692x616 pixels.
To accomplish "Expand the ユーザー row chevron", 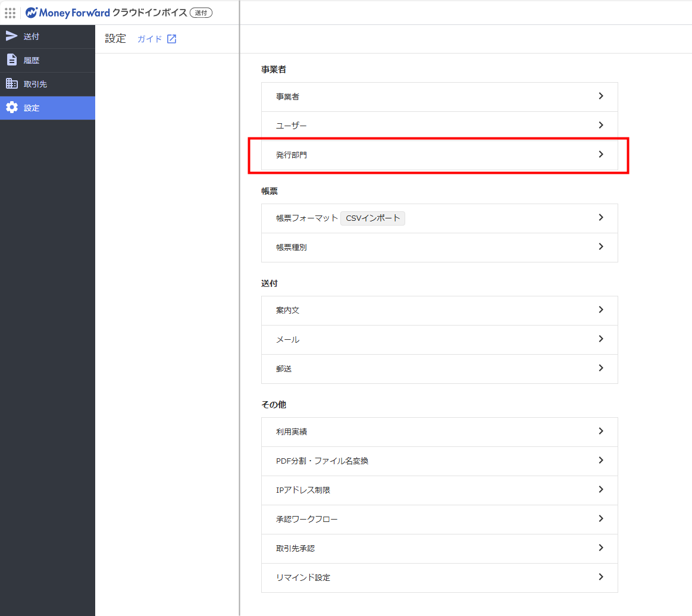I will 600,125.
